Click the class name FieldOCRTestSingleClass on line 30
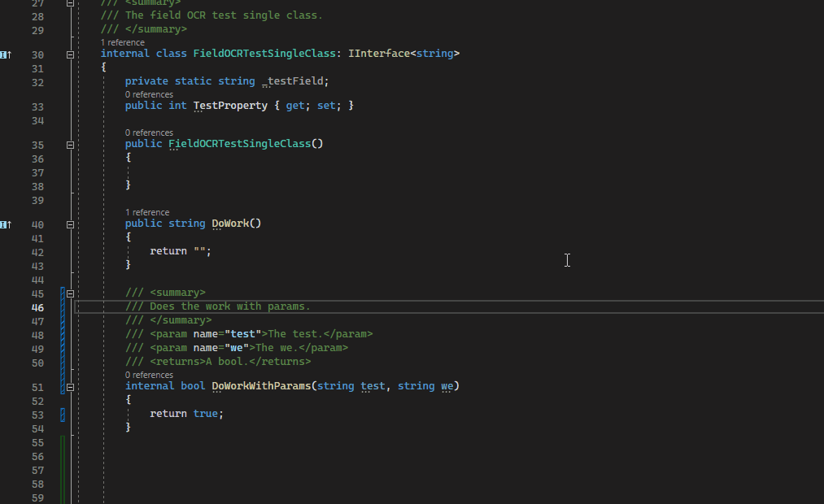 (264, 54)
